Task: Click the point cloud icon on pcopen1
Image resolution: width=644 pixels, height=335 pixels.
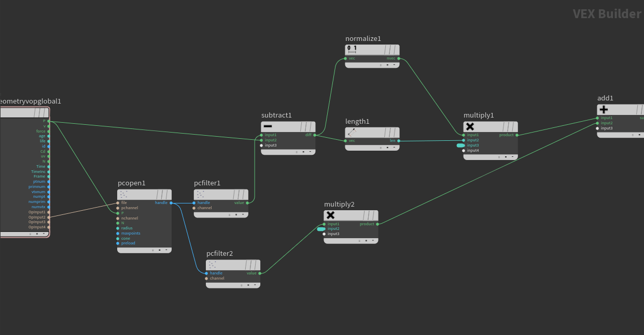Action: [x=124, y=194]
